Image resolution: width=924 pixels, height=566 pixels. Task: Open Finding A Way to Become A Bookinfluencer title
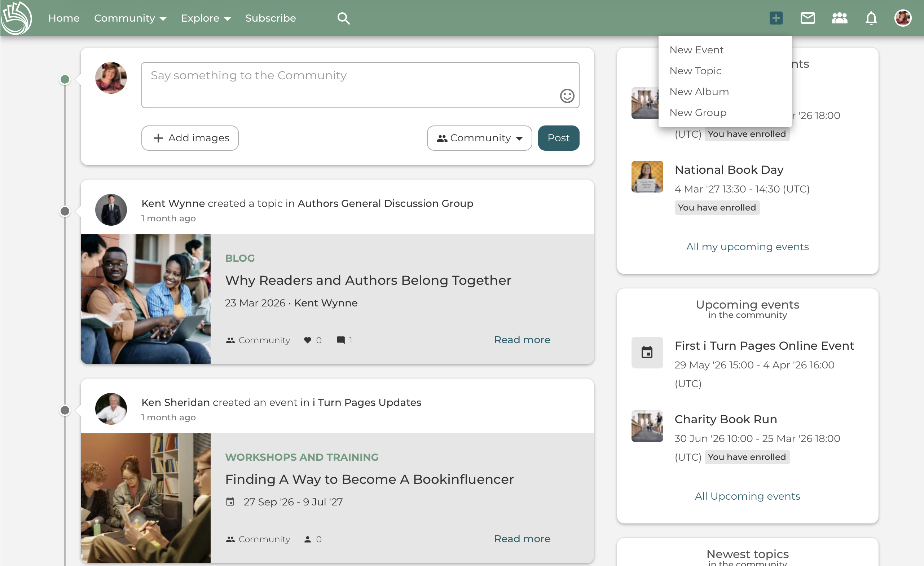369,479
